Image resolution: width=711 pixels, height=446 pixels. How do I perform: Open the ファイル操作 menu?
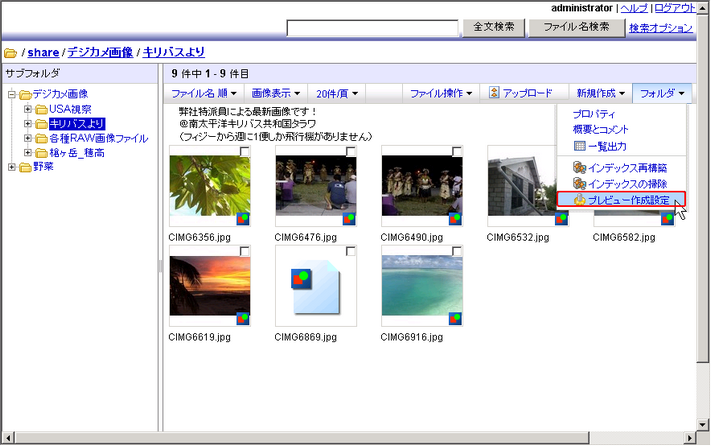441,93
